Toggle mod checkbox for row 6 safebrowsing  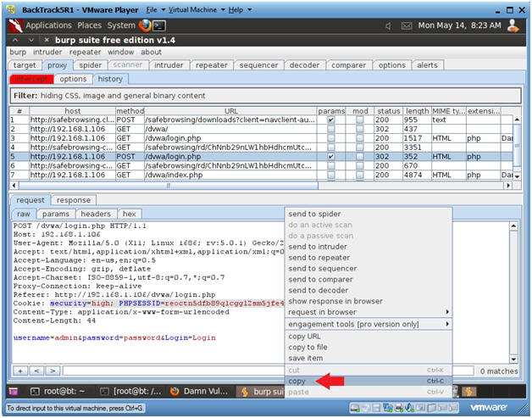[x=360, y=165]
